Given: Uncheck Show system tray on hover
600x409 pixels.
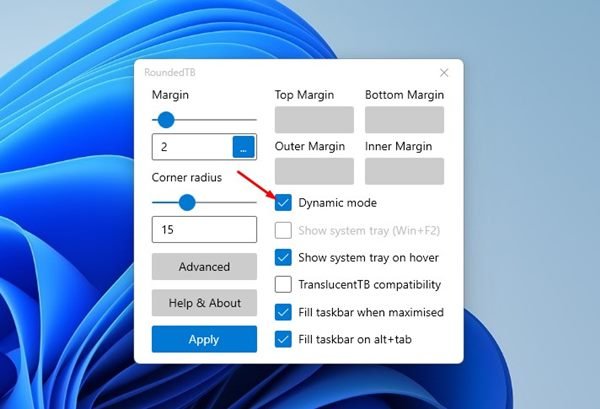Looking at the screenshot, I should (283, 257).
